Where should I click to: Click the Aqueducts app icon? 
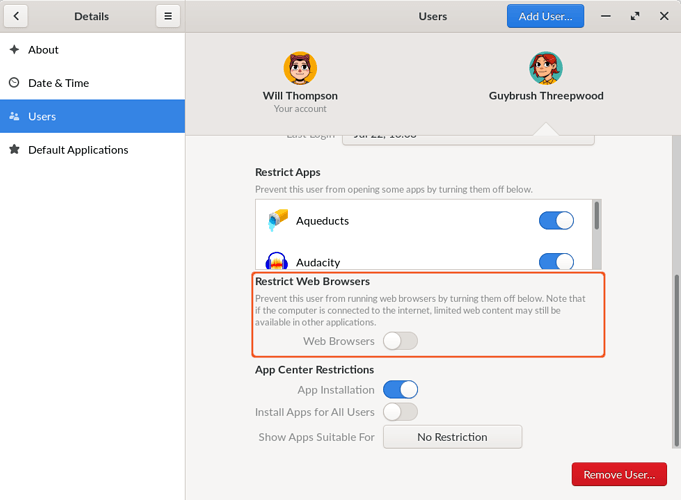pos(278,220)
